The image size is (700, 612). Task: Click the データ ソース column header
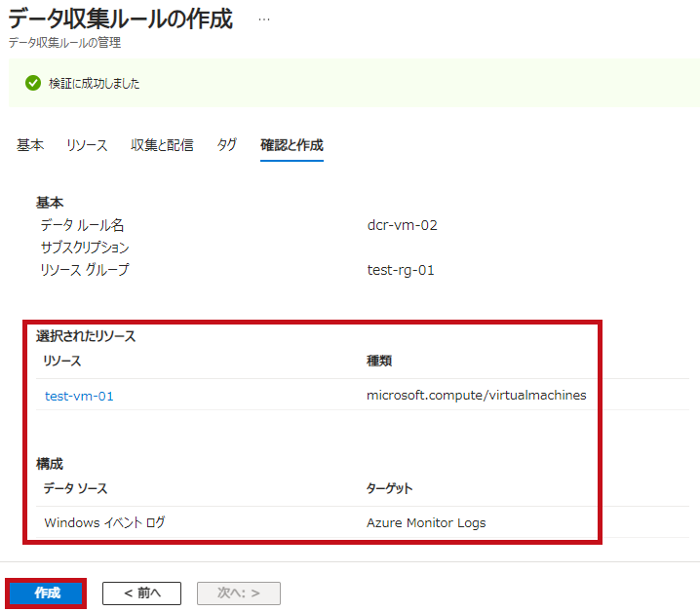75,488
